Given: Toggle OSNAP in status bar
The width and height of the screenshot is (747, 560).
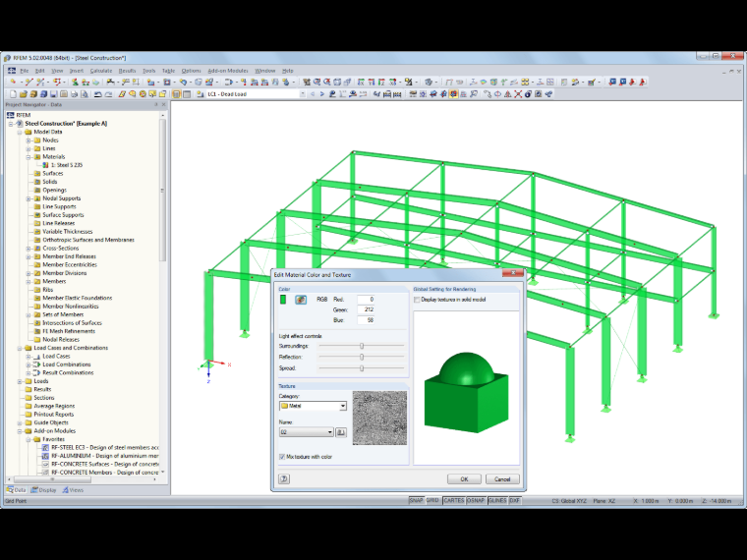Looking at the screenshot, I should (476, 500).
